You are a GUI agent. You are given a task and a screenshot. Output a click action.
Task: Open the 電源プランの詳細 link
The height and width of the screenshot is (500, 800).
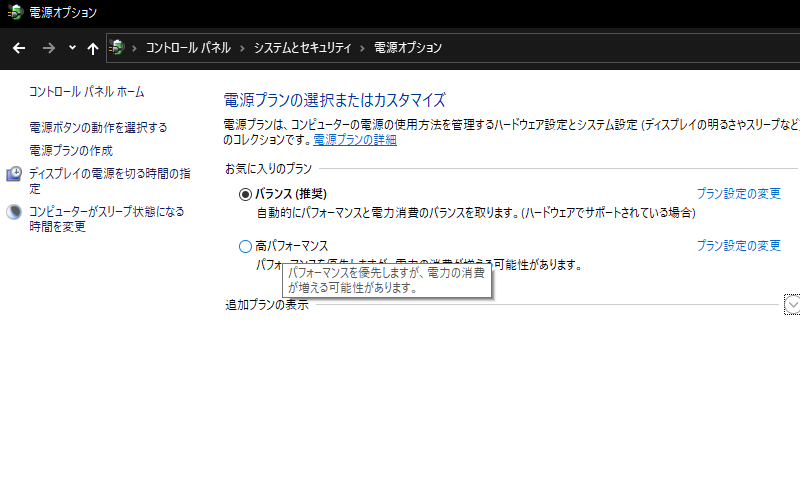[x=355, y=140]
